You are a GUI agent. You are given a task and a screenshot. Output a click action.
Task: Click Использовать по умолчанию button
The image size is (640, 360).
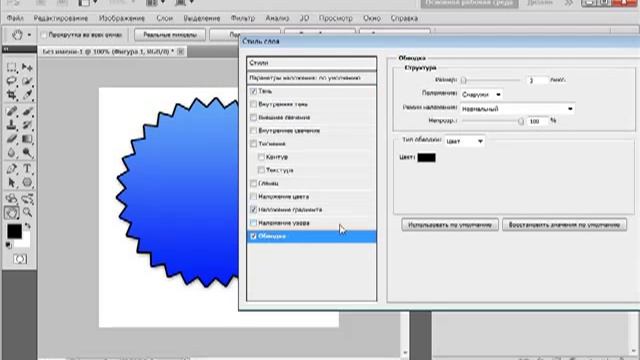click(x=450, y=225)
